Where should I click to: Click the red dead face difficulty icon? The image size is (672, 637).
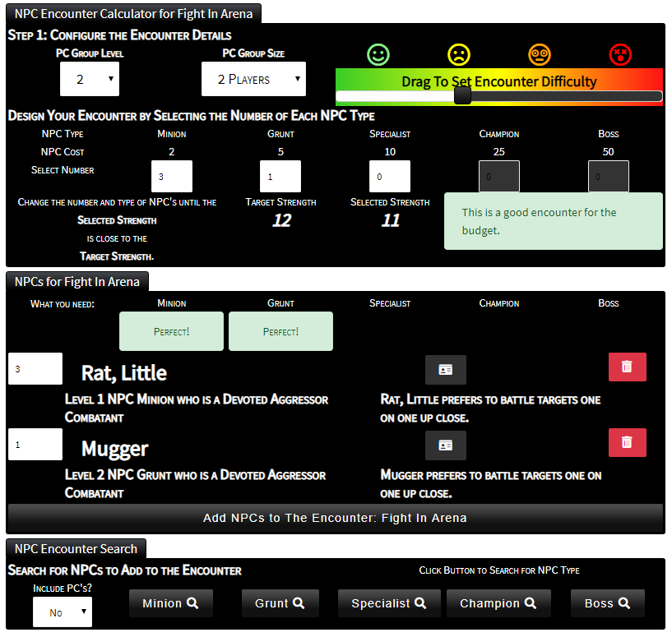[x=620, y=55]
